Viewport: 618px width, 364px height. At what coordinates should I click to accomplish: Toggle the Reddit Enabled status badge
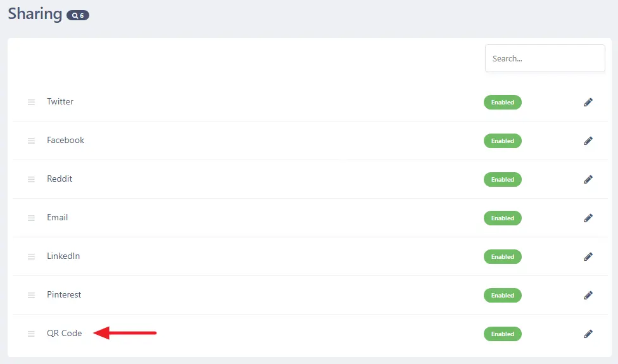point(502,180)
